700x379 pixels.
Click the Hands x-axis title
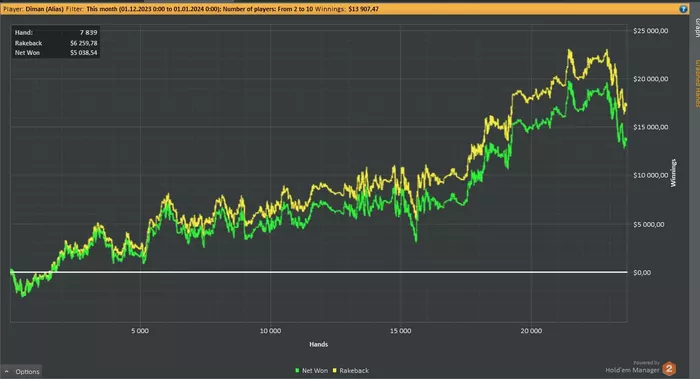(318, 344)
